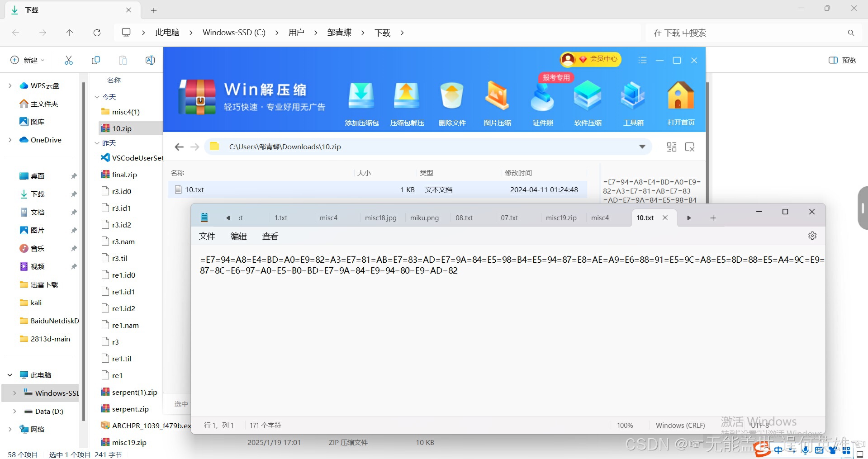Collapse 昨天 group in file list
This screenshot has width=868, height=459.
97,143
